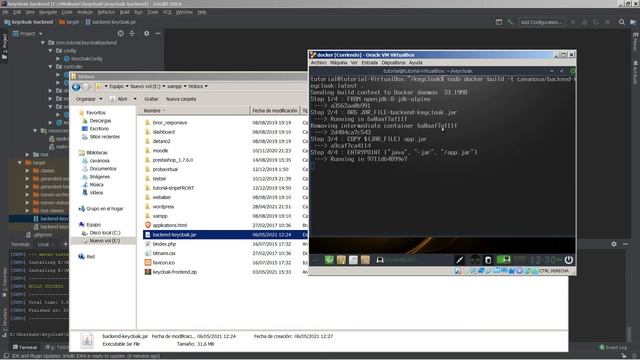Click the clipboard icon in VM panel
Screen dimensions: 640x360
[x=488, y=260]
